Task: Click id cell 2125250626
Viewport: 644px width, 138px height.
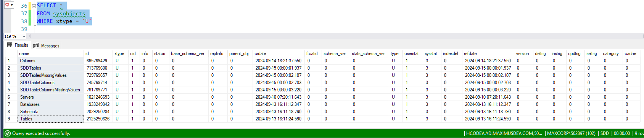Action: click(x=98, y=119)
